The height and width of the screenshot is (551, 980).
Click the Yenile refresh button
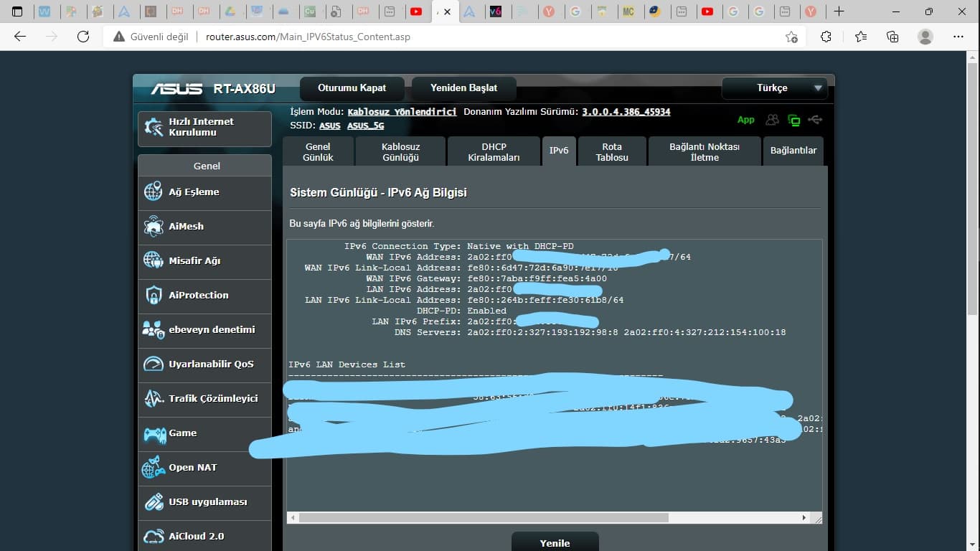click(x=555, y=542)
